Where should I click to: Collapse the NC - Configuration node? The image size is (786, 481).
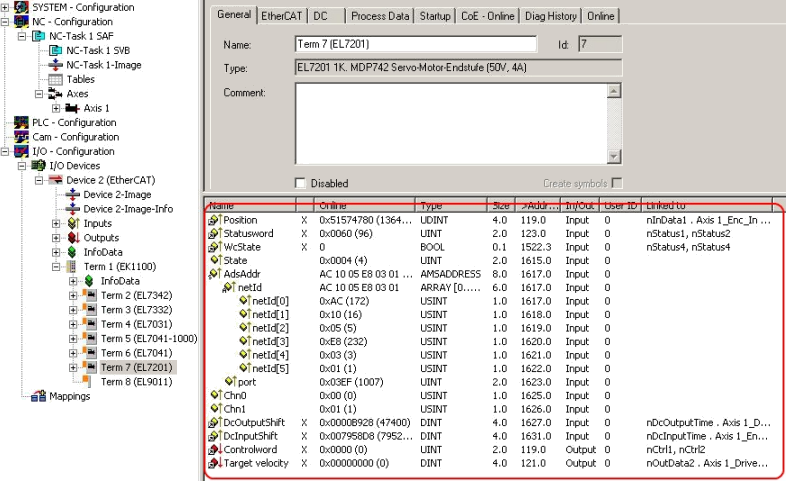(x=5, y=22)
